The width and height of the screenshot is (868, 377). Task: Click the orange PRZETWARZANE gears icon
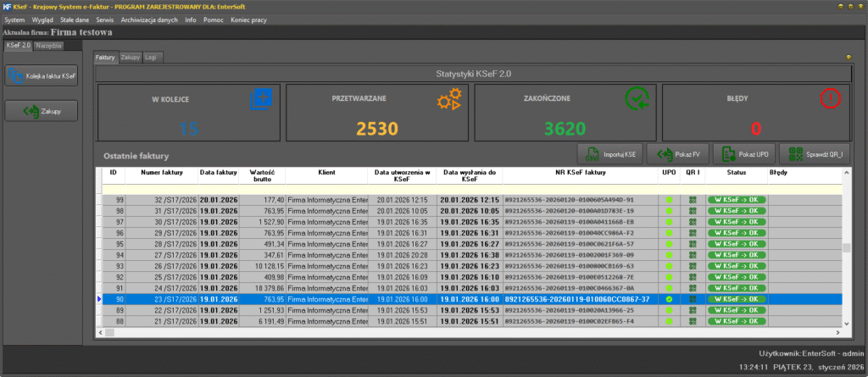point(448,101)
